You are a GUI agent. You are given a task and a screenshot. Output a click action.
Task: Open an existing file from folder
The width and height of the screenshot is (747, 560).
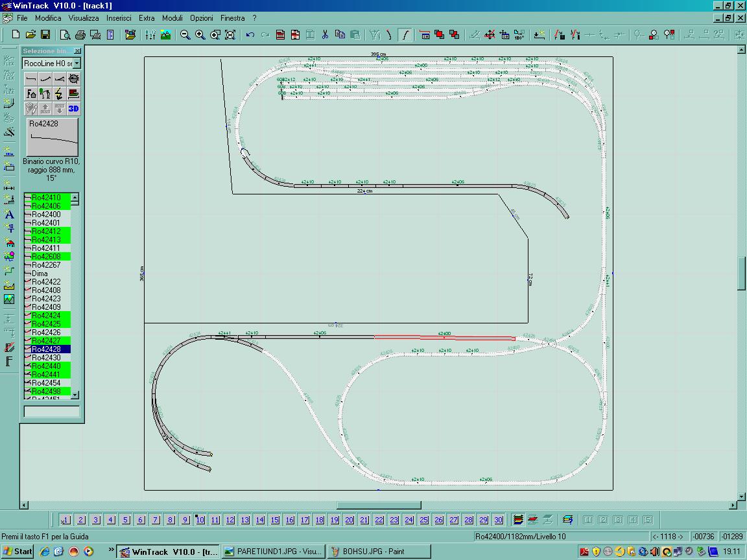30,35
